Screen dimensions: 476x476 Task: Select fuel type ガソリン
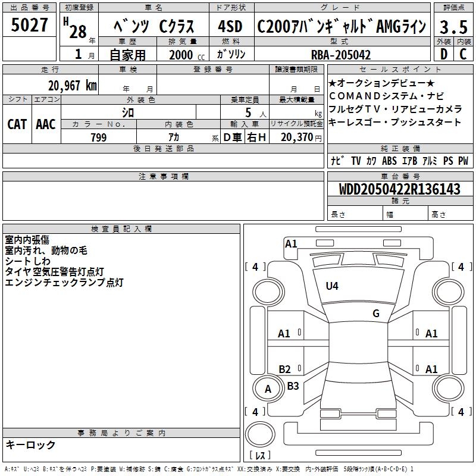[231, 55]
